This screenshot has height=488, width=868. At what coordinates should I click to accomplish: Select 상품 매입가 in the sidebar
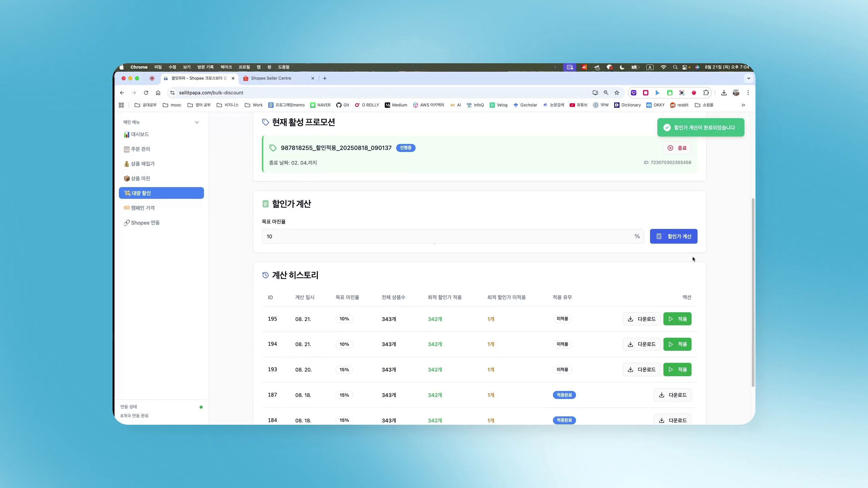click(x=143, y=164)
